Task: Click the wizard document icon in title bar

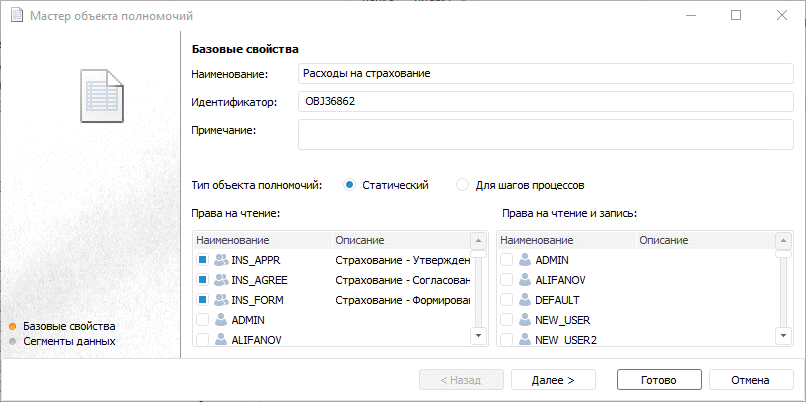Action: pos(17,16)
